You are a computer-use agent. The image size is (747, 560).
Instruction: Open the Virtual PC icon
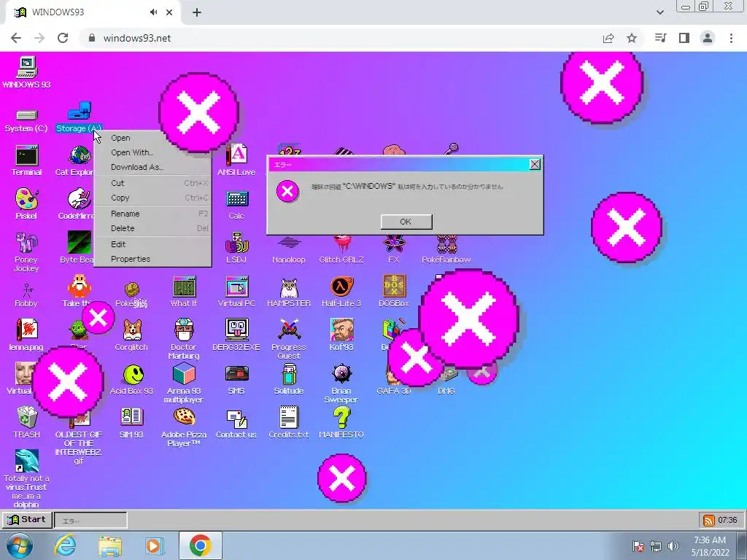click(236, 287)
